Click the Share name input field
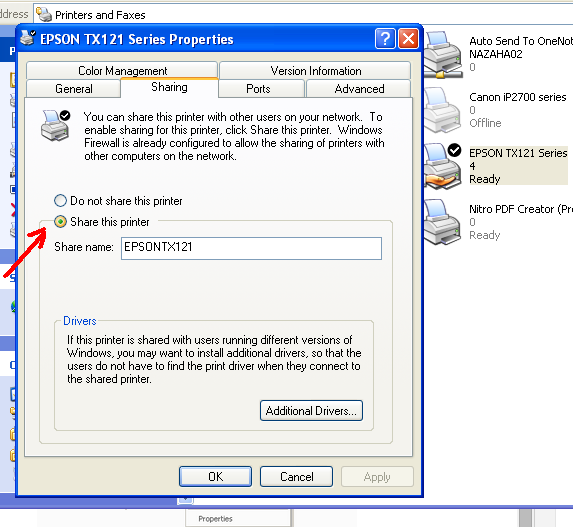The width and height of the screenshot is (573, 527). tap(251, 249)
